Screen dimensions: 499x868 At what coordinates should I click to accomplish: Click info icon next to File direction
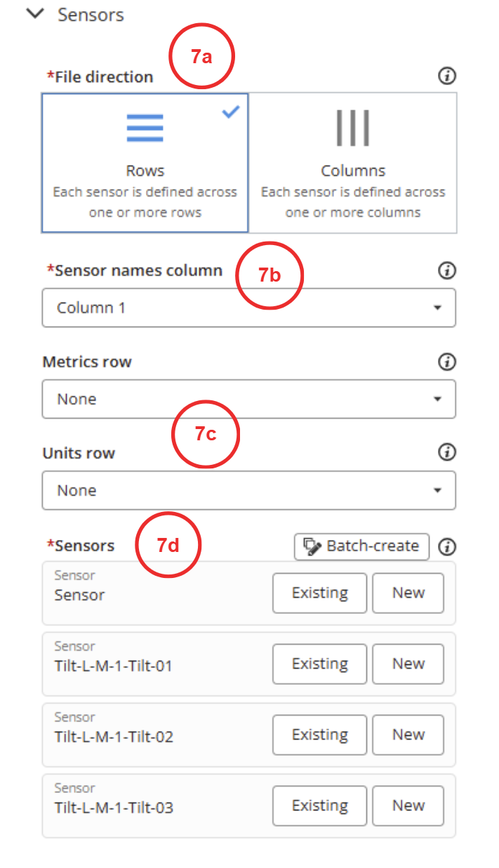click(x=447, y=77)
